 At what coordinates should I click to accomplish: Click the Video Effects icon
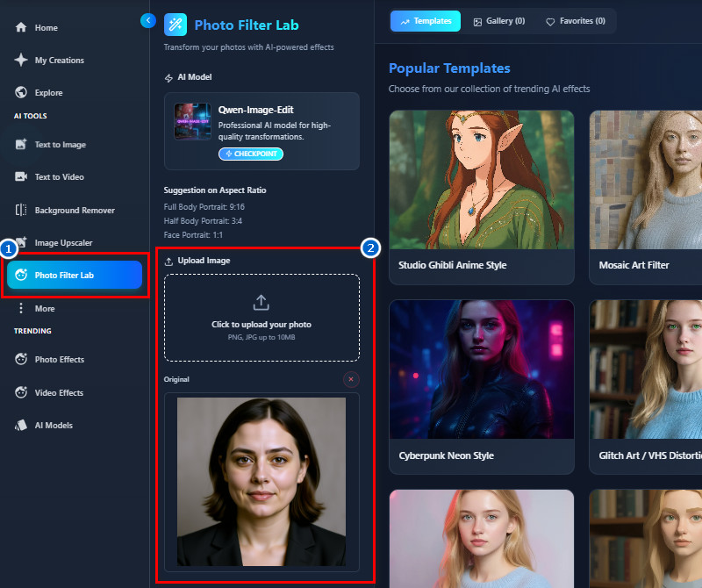(x=21, y=392)
